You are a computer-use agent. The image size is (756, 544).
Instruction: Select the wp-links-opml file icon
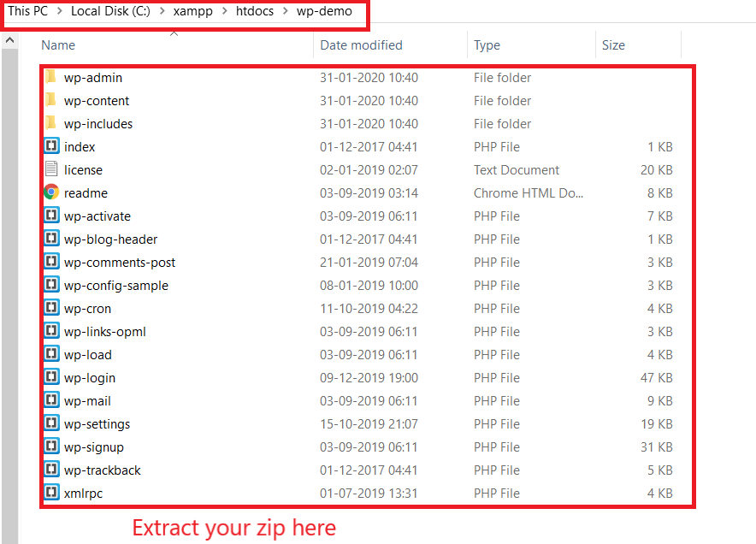point(51,331)
